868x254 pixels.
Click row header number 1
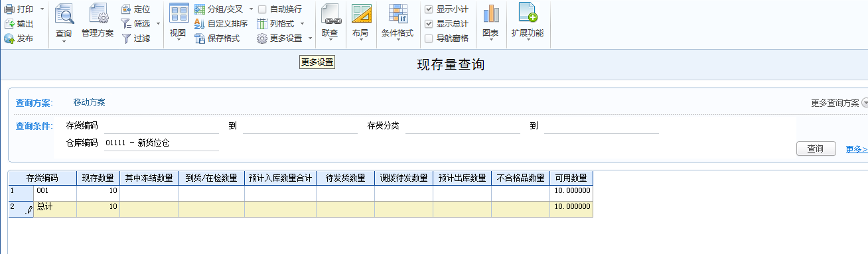(21, 192)
